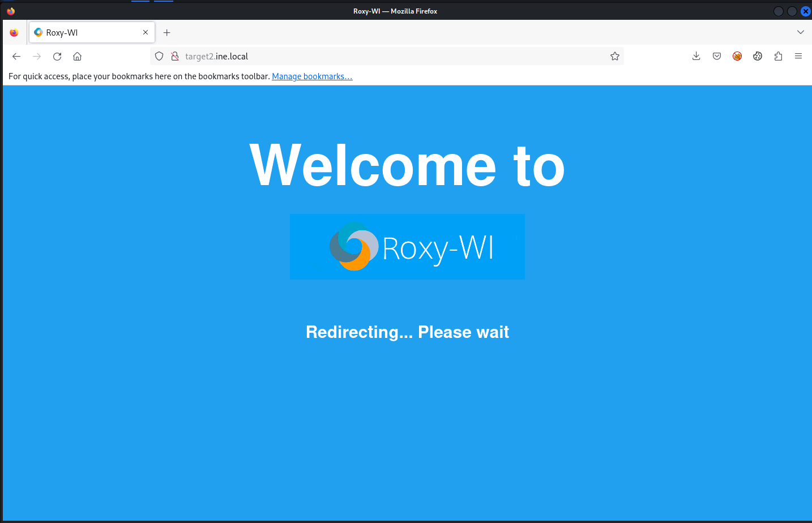Save page to Pocket
This screenshot has height=523, width=812.
pos(717,56)
